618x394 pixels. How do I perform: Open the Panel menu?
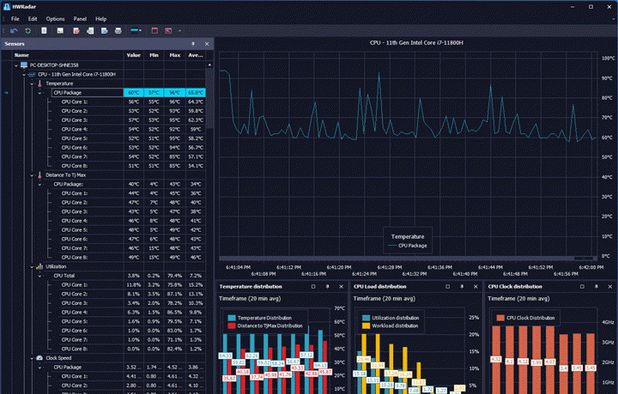[80, 19]
